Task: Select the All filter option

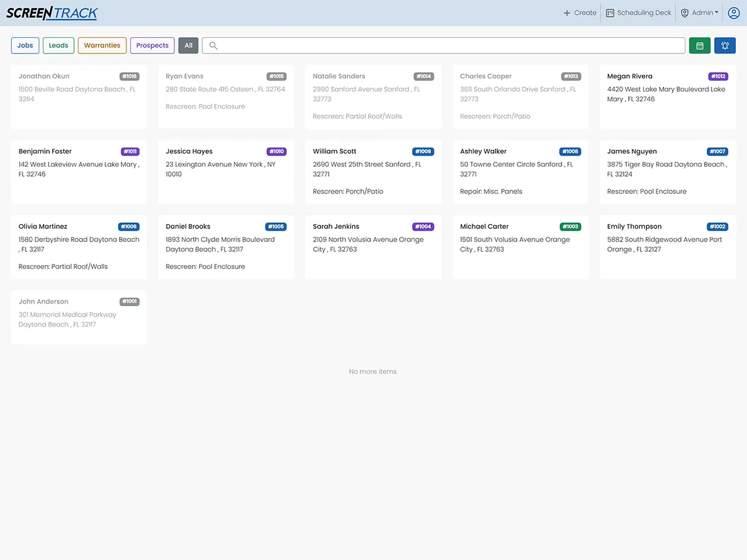Action: point(188,45)
